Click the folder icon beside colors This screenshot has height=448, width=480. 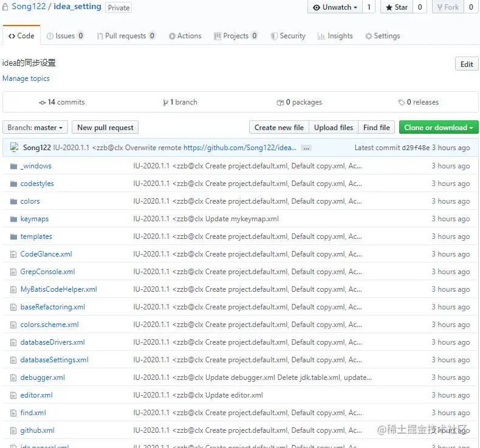[x=13, y=201]
